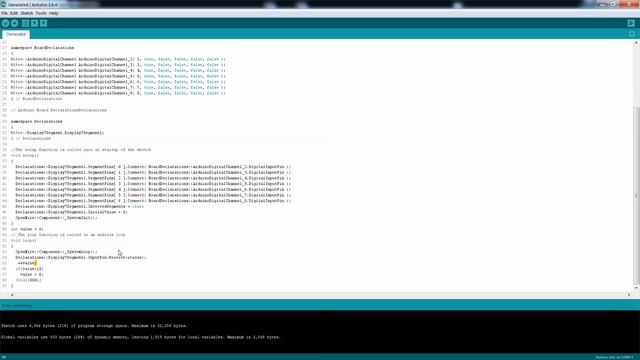Open the File menu
Screen dimensions: 640x360
click(x=4, y=13)
